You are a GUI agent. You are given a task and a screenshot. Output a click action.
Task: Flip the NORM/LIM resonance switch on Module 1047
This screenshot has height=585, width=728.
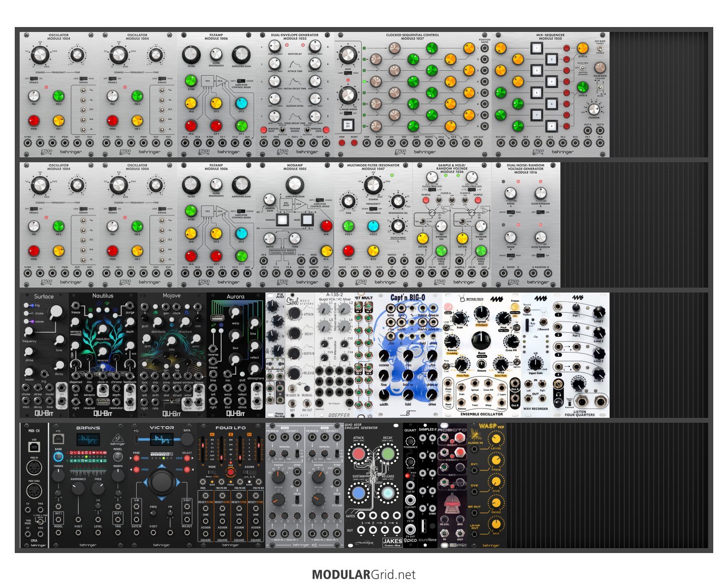coord(373,208)
